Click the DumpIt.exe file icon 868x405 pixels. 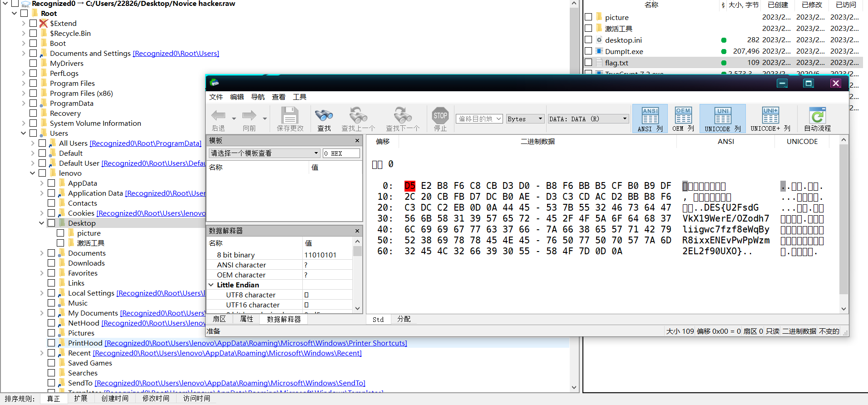tap(599, 51)
